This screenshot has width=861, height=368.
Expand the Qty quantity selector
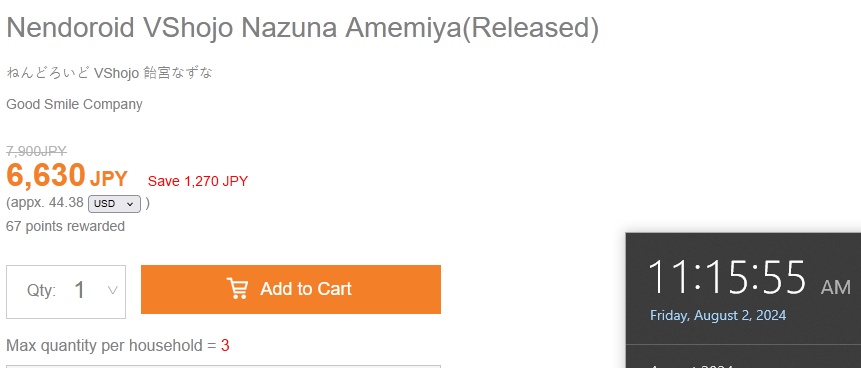click(x=66, y=292)
